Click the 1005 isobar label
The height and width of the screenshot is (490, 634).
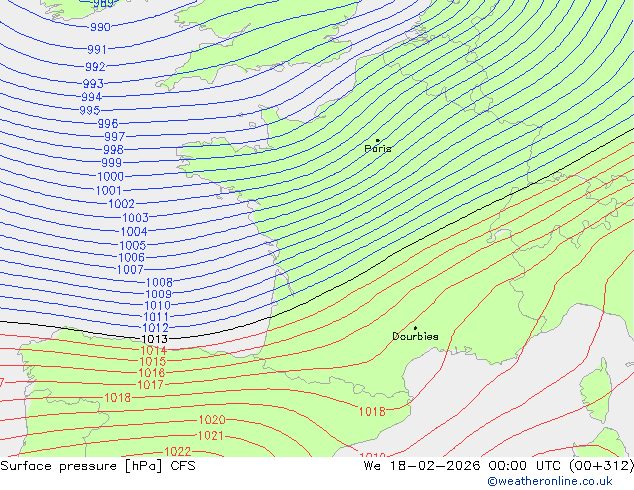[x=133, y=245]
